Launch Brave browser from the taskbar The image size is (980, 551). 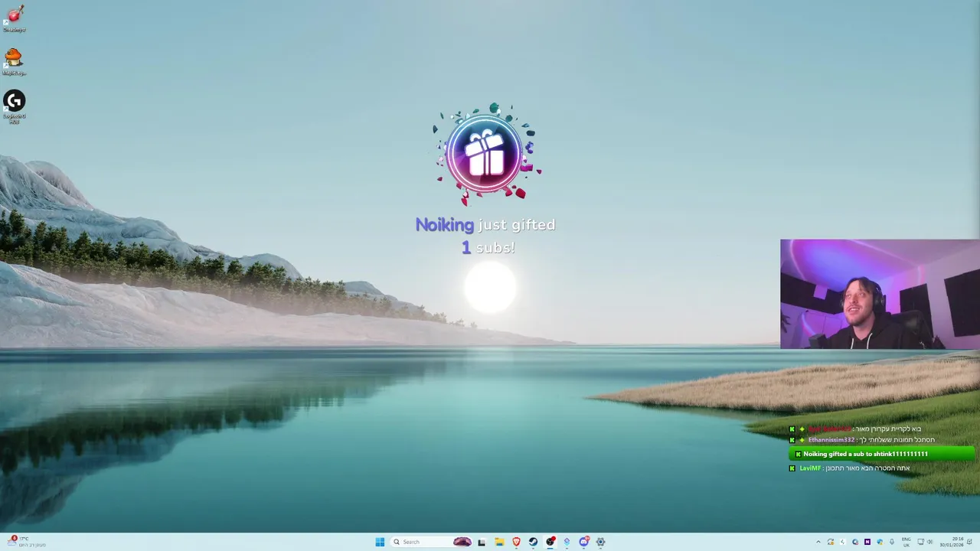(x=516, y=542)
